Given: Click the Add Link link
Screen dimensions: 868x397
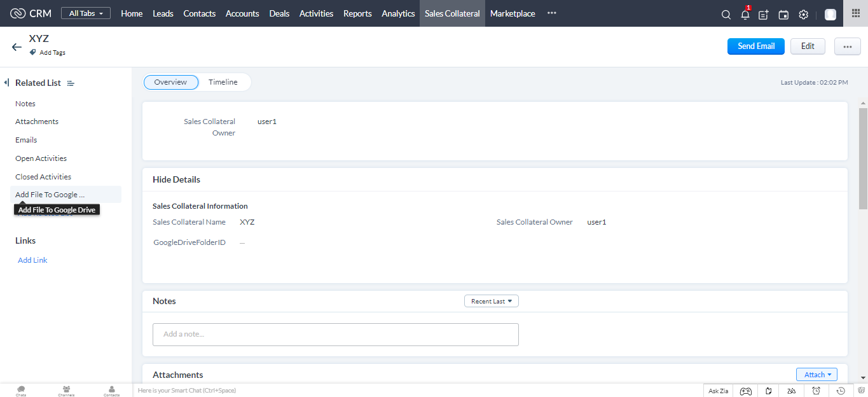Looking at the screenshot, I should click(x=32, y=260).
